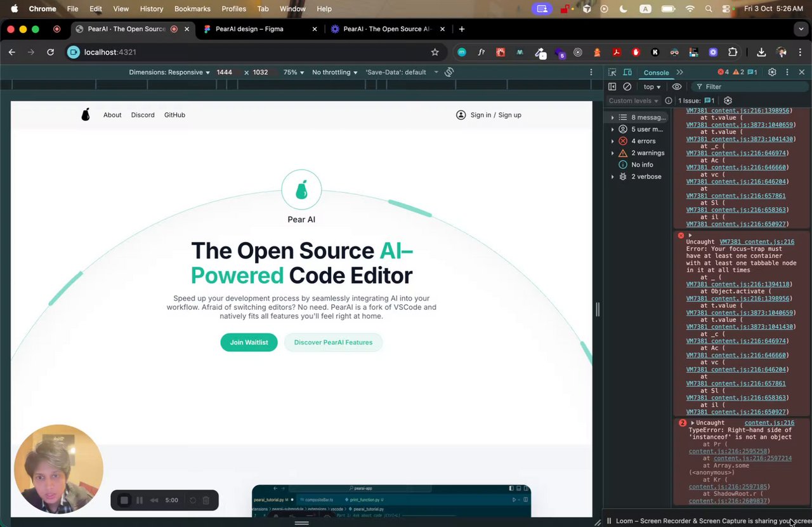
Task: Click the Join Waitlist button
Action: [249, 342]
